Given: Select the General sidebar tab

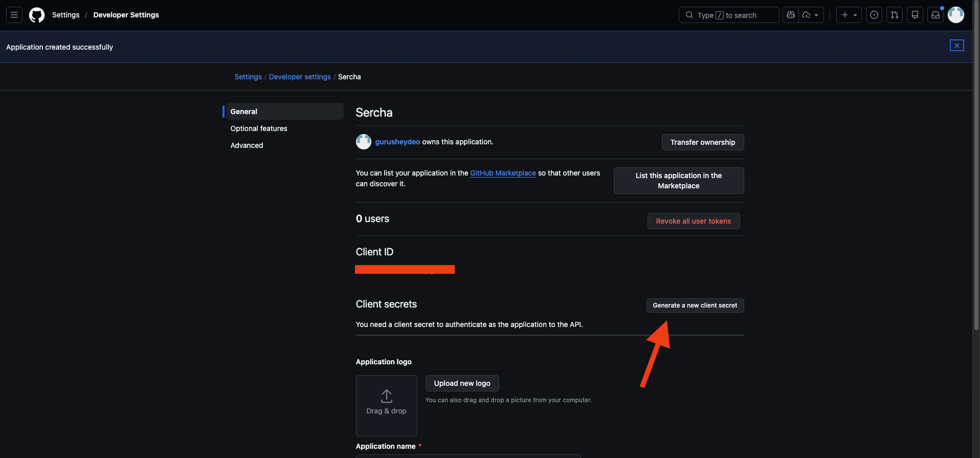Looking at the screenshot, I should (244, 112).
